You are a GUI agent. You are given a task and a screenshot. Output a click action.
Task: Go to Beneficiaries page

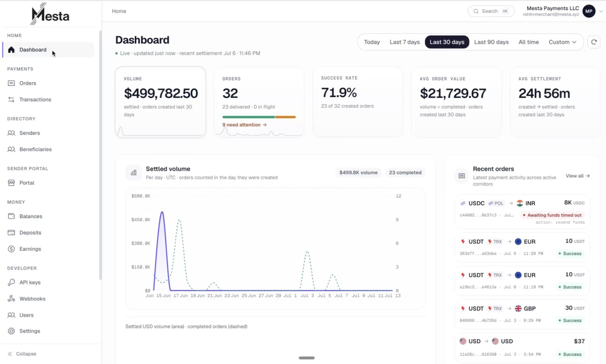(x=48, y=149)
